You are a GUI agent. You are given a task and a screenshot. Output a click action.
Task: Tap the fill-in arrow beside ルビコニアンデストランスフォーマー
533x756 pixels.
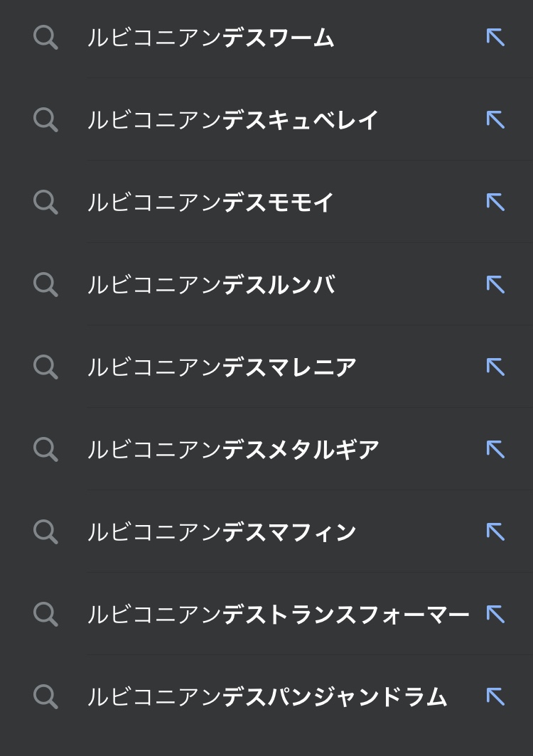(x=495, y=615)
